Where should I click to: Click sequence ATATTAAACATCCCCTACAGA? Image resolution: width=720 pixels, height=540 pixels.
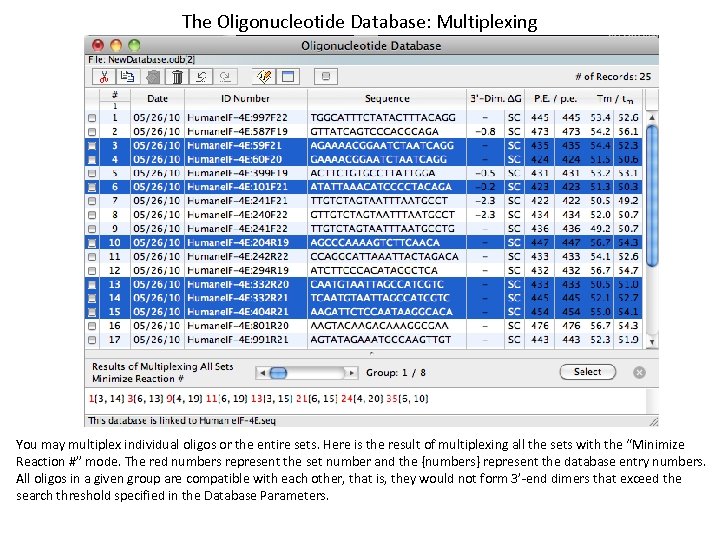pyautogui.click(x=381, y=187)
